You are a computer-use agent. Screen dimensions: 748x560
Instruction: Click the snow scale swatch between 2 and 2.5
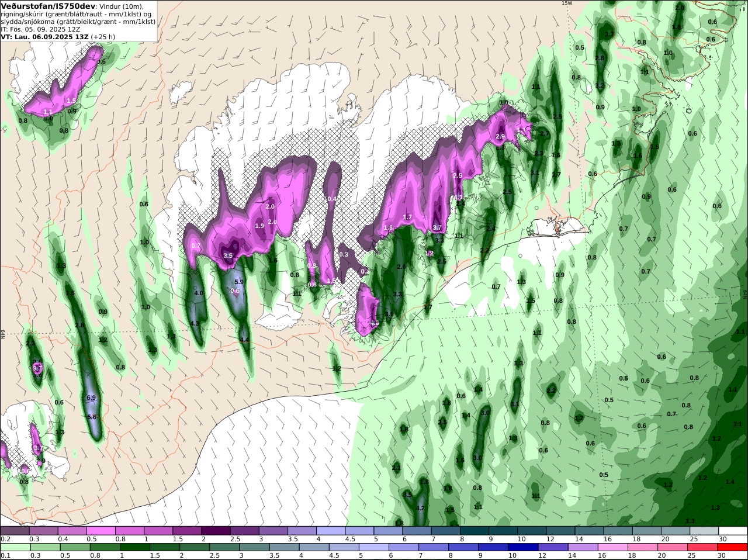tap(216, 531)
